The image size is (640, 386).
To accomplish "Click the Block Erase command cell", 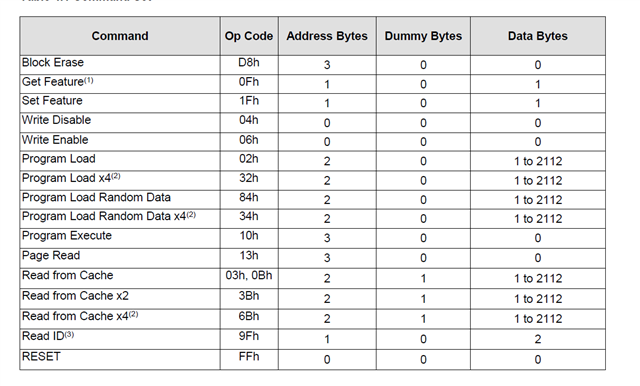I will [x=120, y=65].
